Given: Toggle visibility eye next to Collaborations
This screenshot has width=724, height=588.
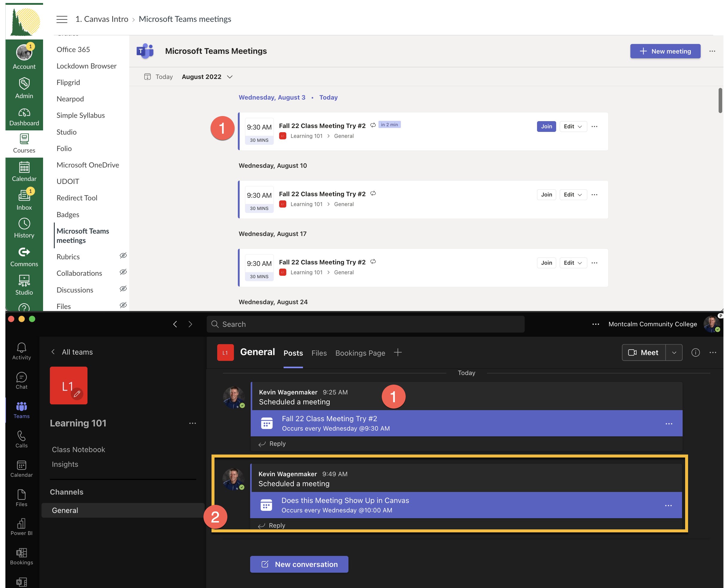Looking at the screenshot, I should tap(123, 272).
